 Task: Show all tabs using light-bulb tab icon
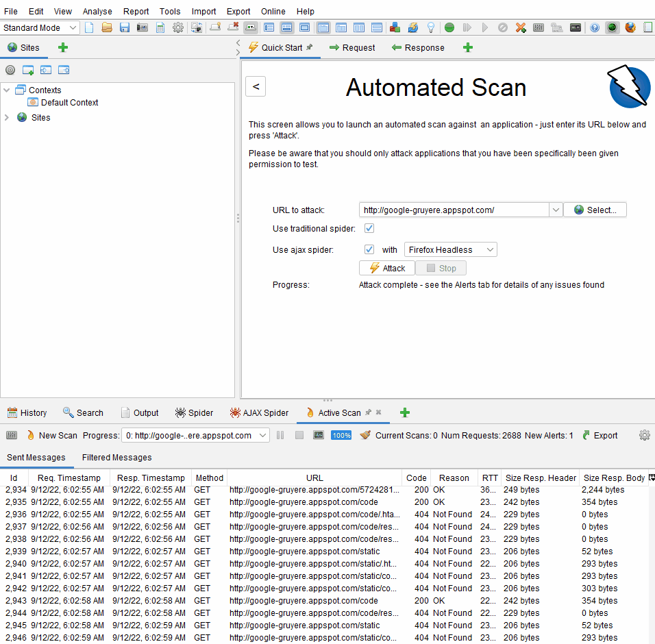point(216,27)
